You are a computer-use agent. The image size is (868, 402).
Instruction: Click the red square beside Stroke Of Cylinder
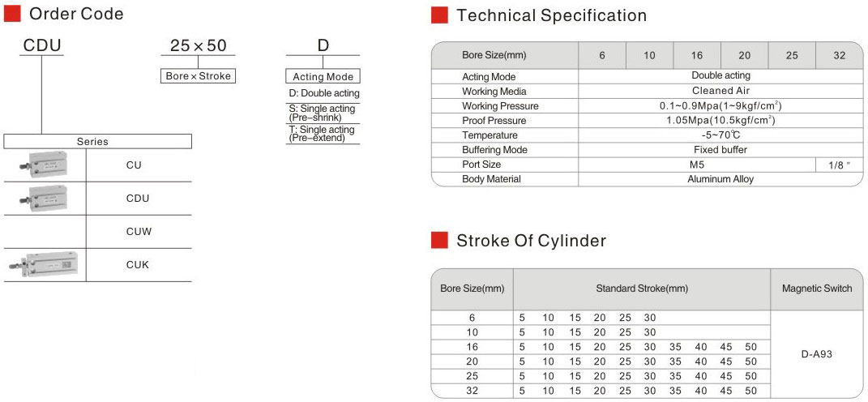click(439, 241)
